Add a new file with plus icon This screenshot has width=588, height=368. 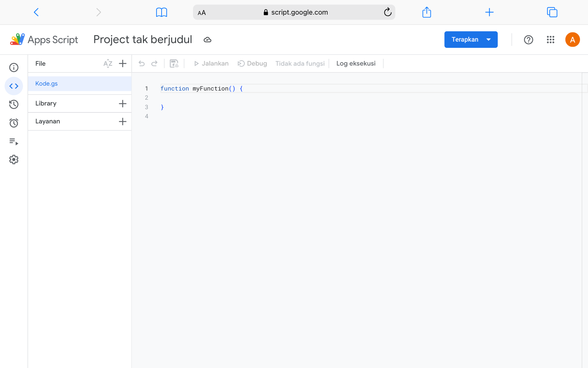(123, 64)
